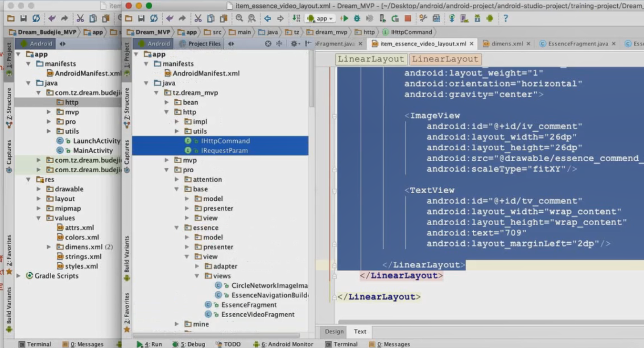644x348 pixels.
Task: Toggle Captures tool window in Dream_Budejie_MVP window
Action: [x=8, y=156]
